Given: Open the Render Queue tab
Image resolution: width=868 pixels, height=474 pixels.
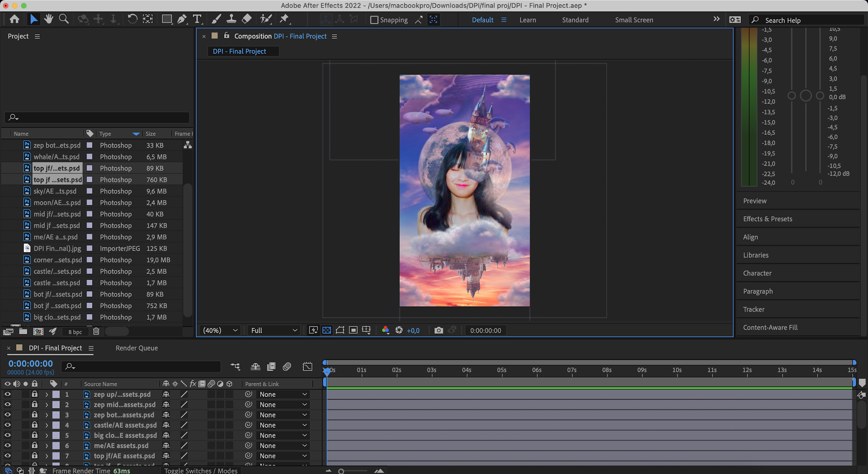Looking at the screenshot, I should 136,348.
